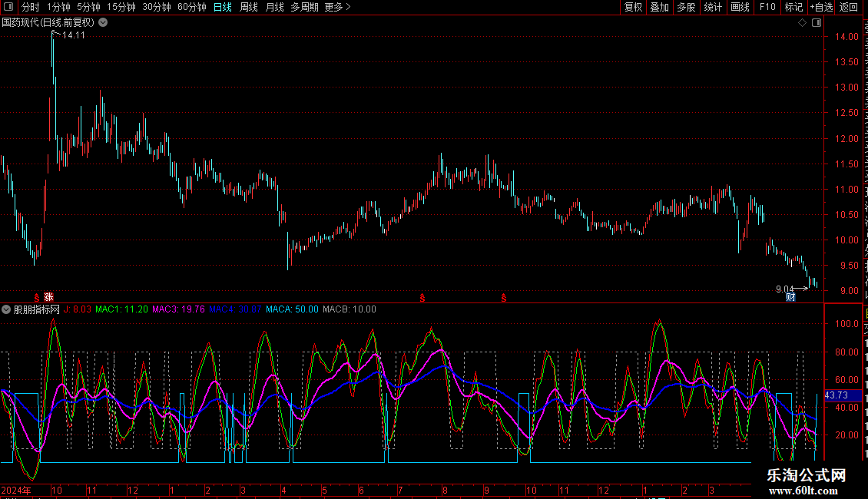The image size is (868, 499).
Task: Click the MACA: 50.00 indicator value
Action: pos(293,309)
